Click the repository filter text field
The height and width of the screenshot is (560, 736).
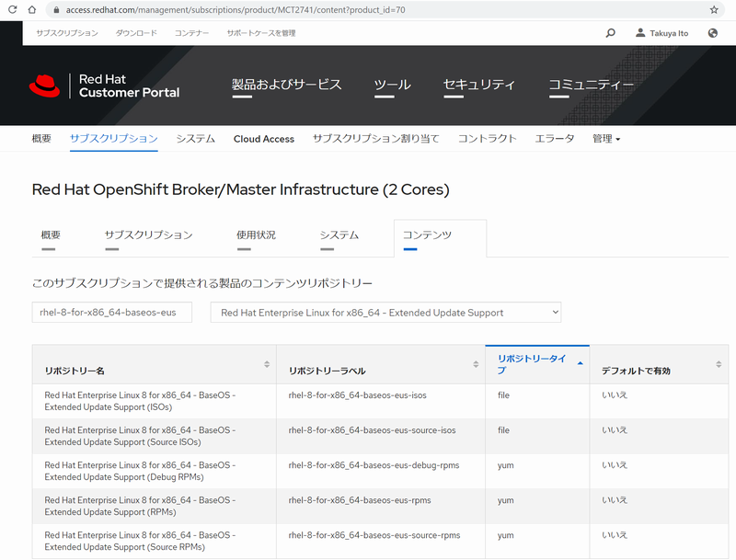click(x=111, y=313)
